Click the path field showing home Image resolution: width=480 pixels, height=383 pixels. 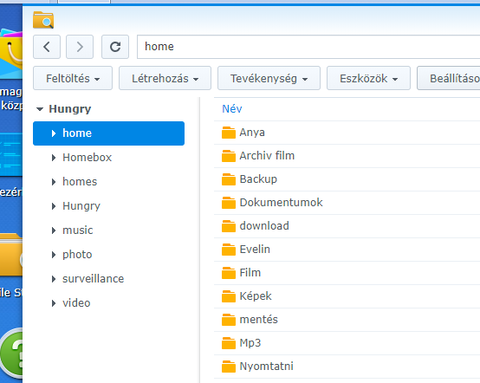[x=308, y=47]
